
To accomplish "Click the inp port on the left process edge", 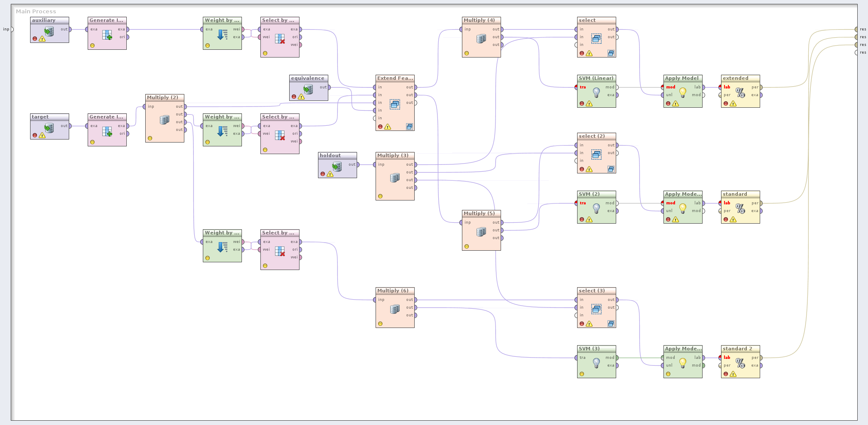I will click(x=12, y=29).
